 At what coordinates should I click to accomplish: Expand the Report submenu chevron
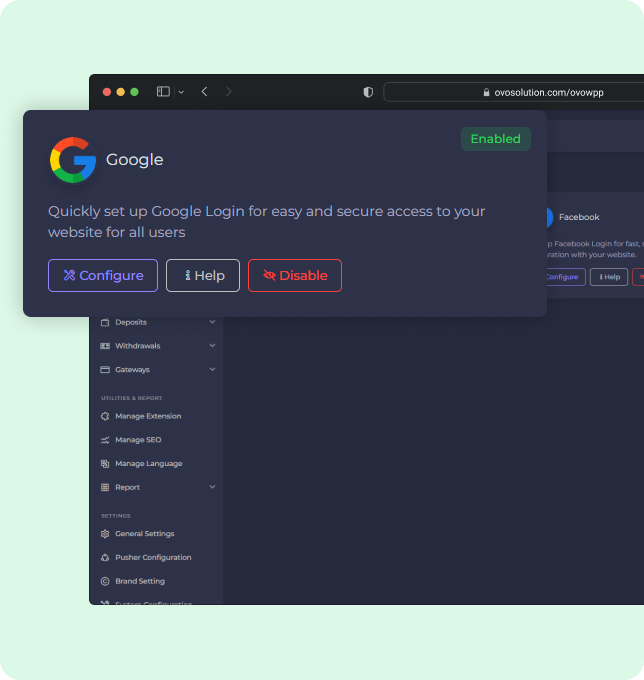pyautogui.click(x=212, y=488)
